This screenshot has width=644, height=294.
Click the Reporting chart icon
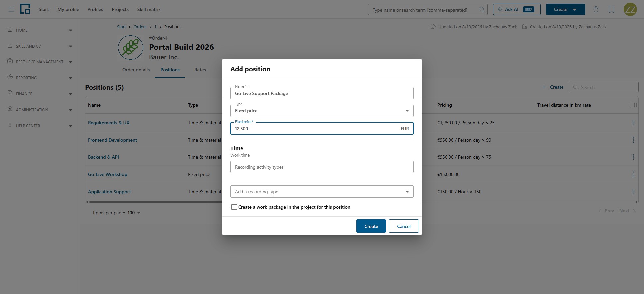[x=10, y=77]
